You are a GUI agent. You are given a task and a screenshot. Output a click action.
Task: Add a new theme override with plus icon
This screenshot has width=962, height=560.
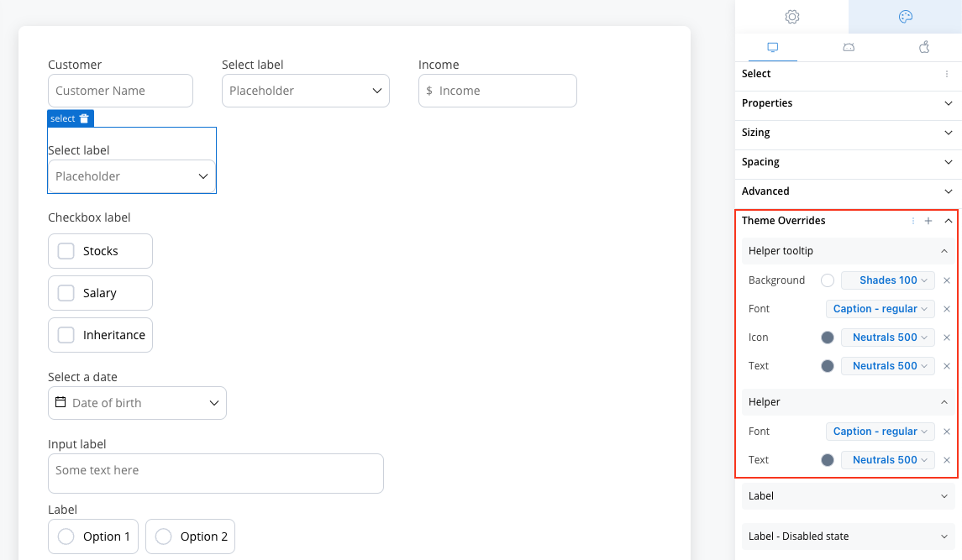tap(928, 221)
